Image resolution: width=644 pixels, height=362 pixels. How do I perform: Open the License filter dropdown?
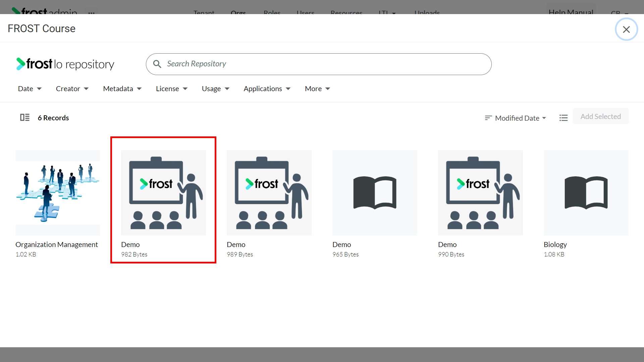click(171, 89)
